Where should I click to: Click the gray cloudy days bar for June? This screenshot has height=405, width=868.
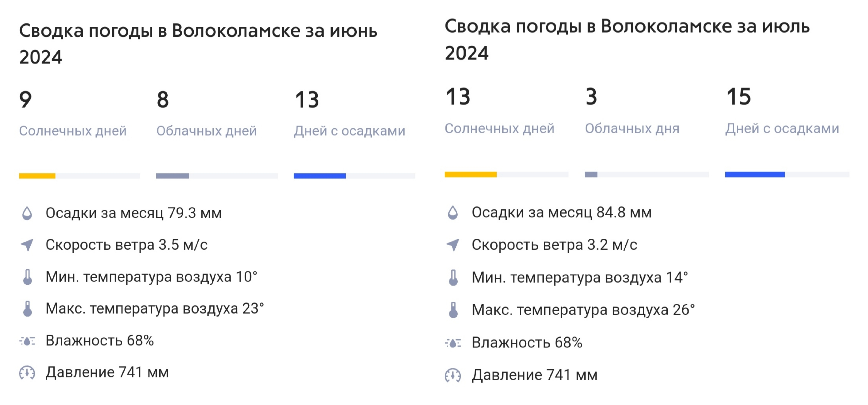point(173,176)
